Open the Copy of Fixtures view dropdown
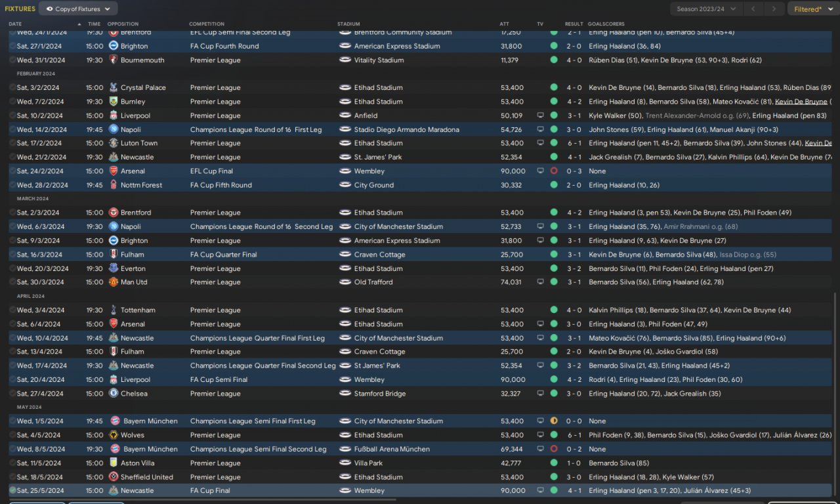This screenshot has width=840, height=504. (x=78, y=9)
